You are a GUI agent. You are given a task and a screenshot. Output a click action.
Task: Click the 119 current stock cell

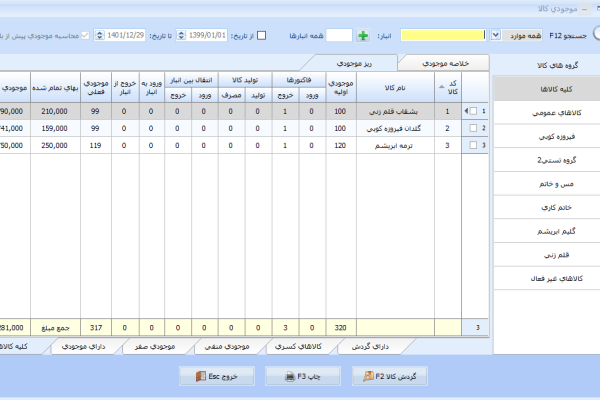pos(95,146)
